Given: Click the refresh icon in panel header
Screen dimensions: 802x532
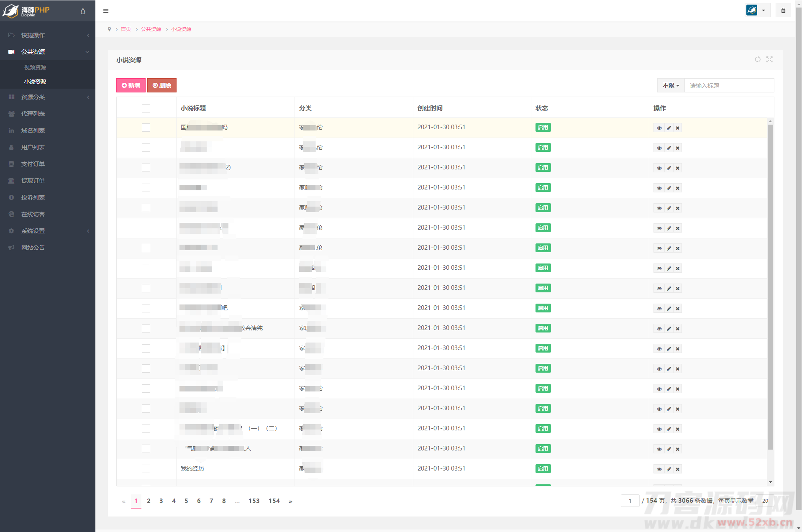Looking at the screenshot, I should pyautogui.click(x=757, y=59).
